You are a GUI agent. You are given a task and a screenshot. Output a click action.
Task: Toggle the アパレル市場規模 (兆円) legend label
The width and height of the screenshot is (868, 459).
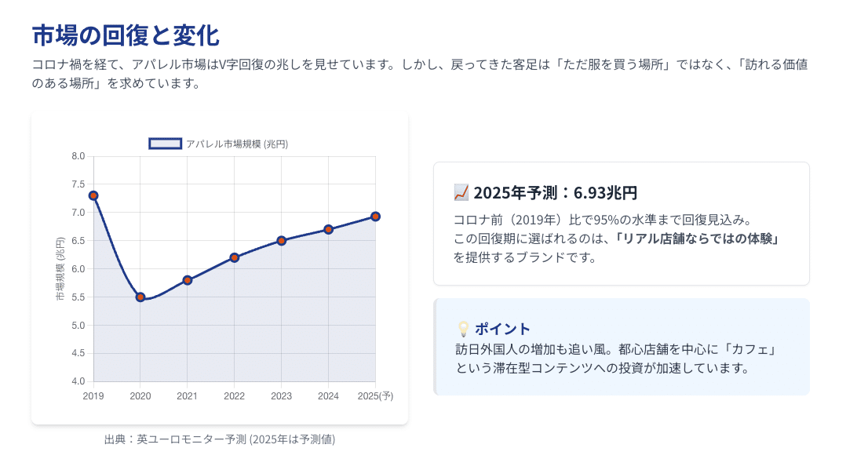pos(237,144)
